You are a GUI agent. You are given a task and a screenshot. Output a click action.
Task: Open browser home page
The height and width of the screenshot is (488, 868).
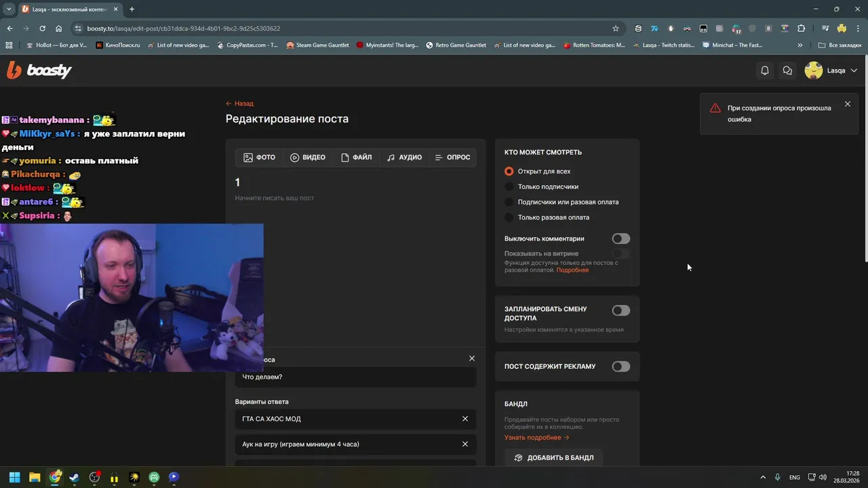tap(59, 28)
